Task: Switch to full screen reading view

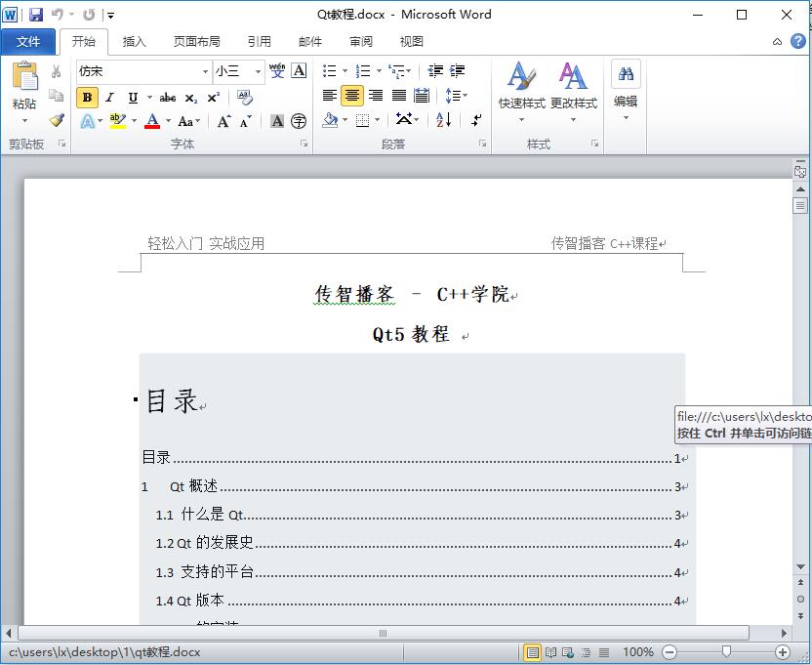Action: click(x=551, y=652)
